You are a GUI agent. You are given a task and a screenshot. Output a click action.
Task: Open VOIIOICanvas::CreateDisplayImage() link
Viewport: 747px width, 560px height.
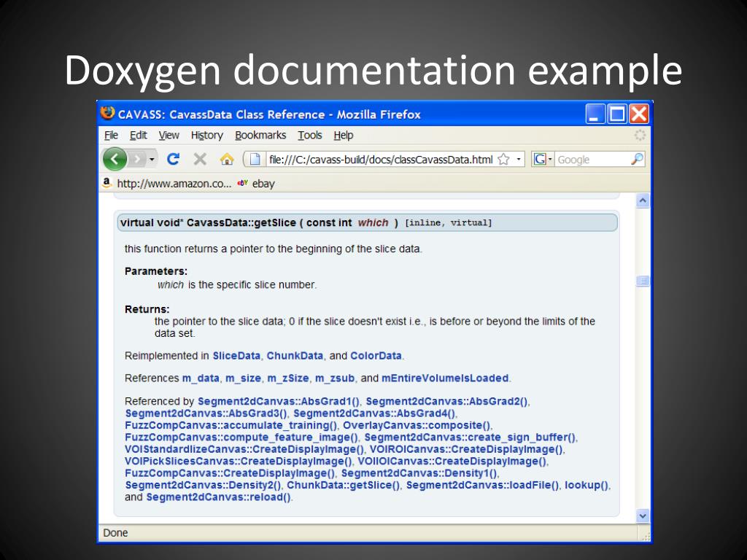click(452, 461)
